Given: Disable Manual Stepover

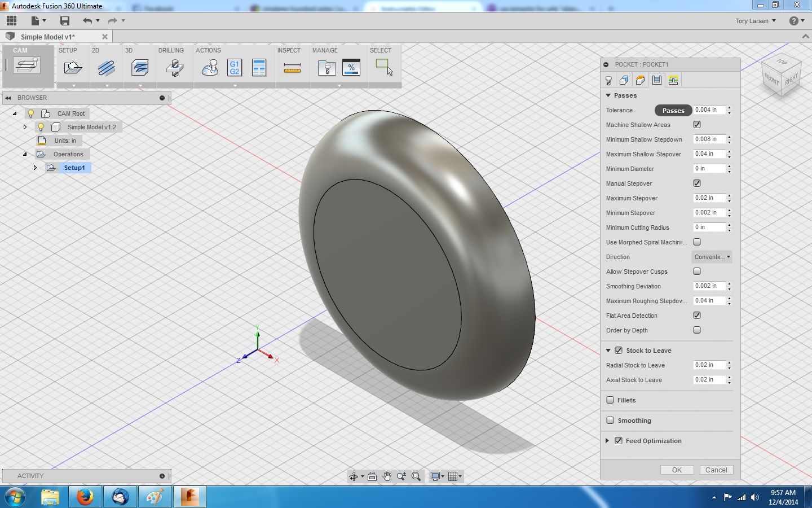Looking at the screenshot, I should [x=697, y=183].
